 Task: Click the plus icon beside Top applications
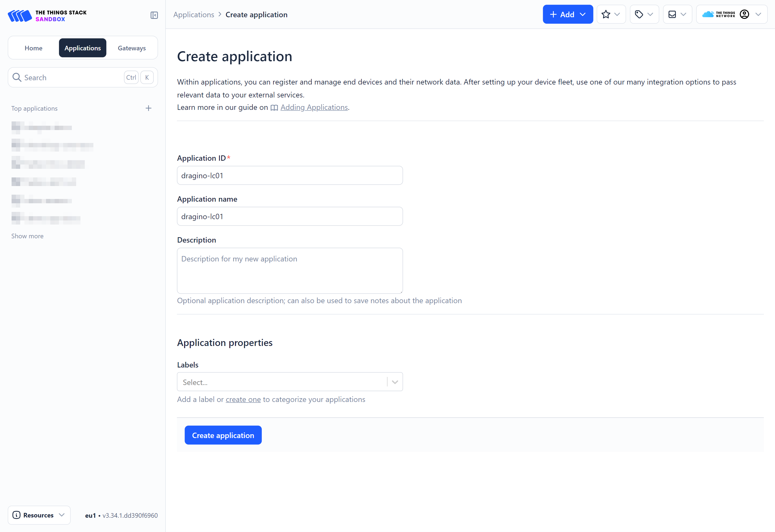148,108
